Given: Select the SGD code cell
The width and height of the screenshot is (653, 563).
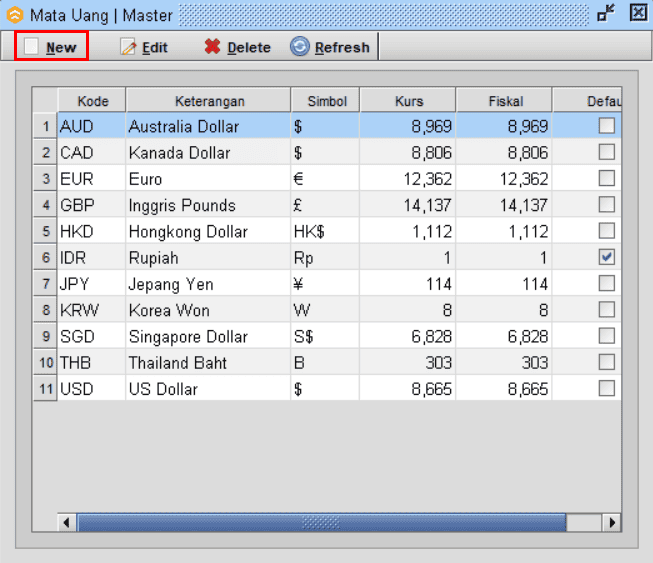Looking at the screenshot, I should click(92, 336).
